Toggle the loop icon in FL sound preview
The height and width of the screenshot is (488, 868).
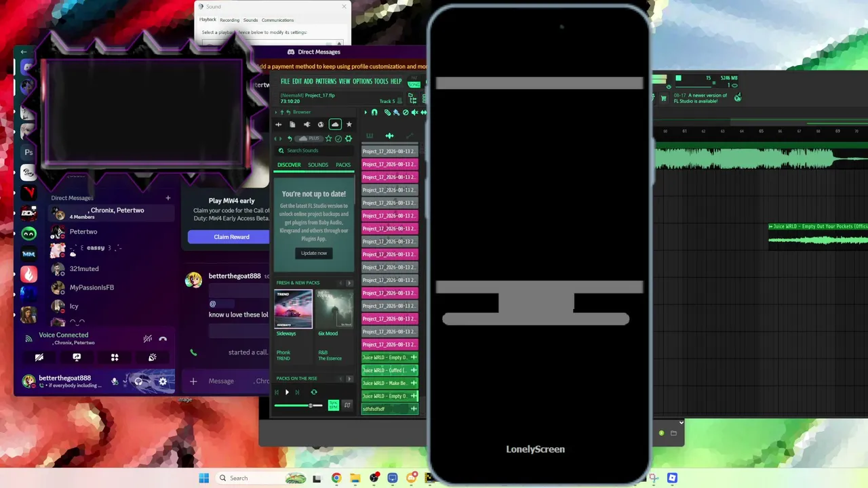coord(314,392)
